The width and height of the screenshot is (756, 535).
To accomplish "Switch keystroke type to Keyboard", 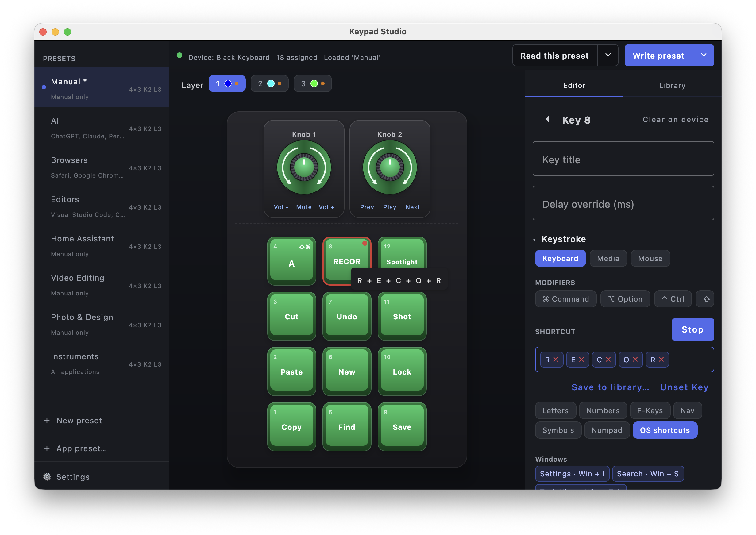I will 560,258.
